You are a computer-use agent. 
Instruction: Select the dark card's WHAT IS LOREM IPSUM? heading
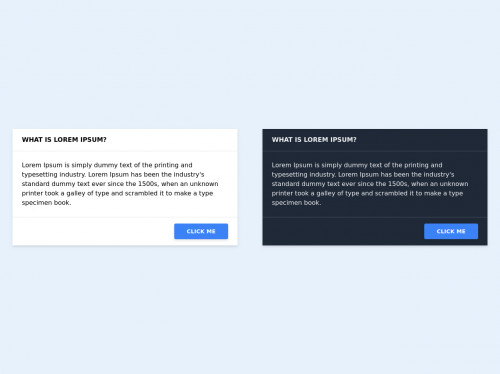(x=314, y=140)
